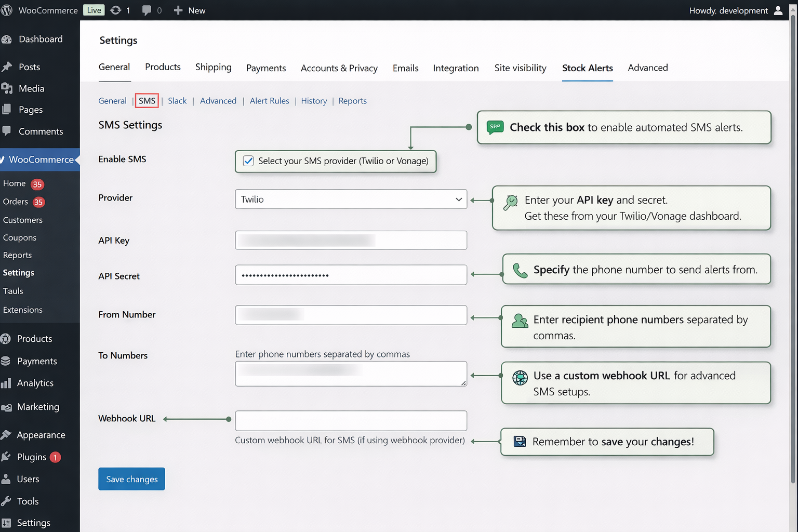Focus the API Secret password field
The image size is (798, 532).
tap(351, 275)
